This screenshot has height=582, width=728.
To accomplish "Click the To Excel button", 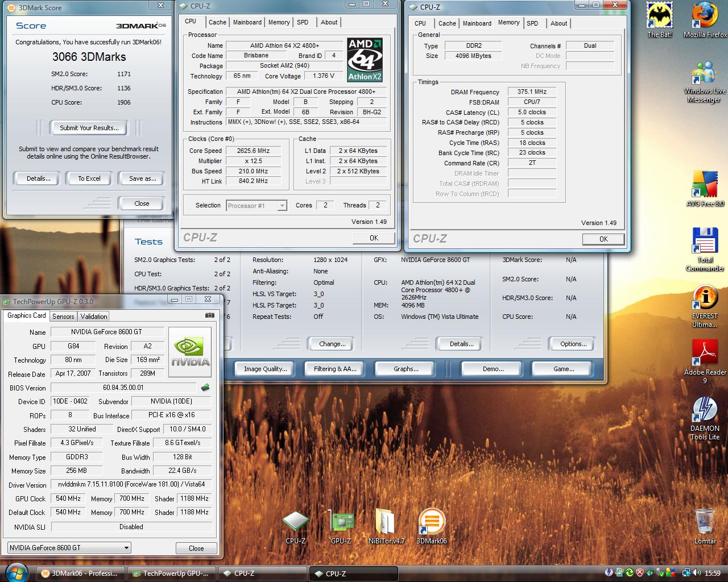I will (x=89, y=178).
